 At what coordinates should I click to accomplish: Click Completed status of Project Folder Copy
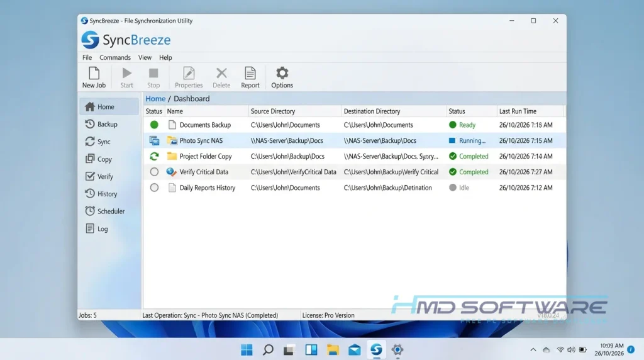pyautogui.click(x=469, y=156)
